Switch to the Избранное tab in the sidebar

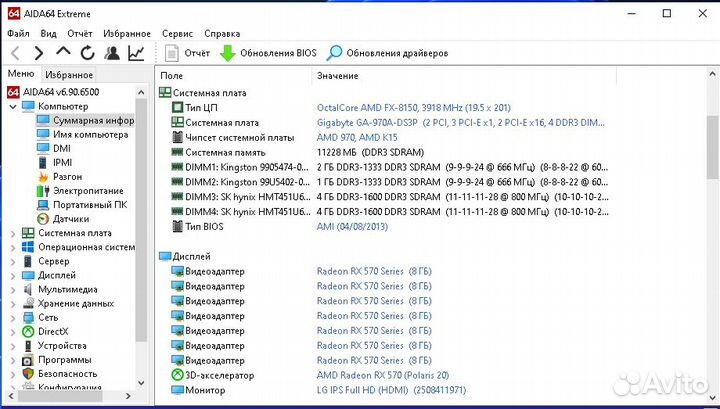(69, 75)
